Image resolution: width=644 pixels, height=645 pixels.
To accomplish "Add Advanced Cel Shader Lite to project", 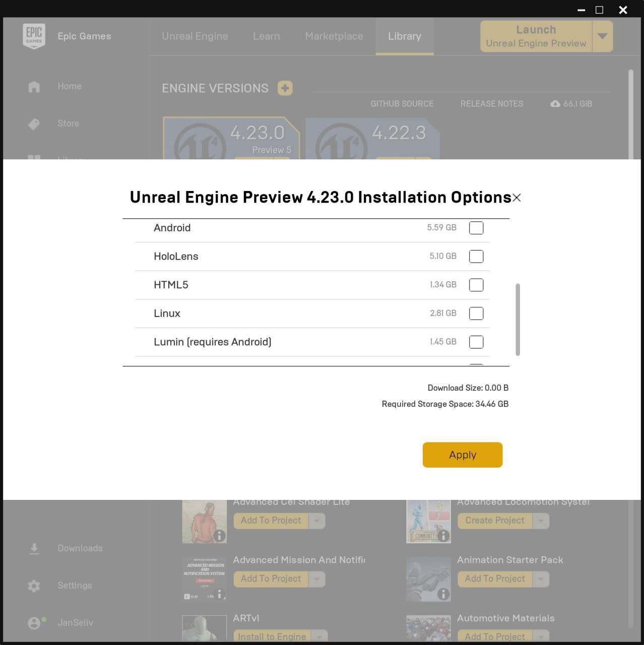I will click(x=271, y=521).
